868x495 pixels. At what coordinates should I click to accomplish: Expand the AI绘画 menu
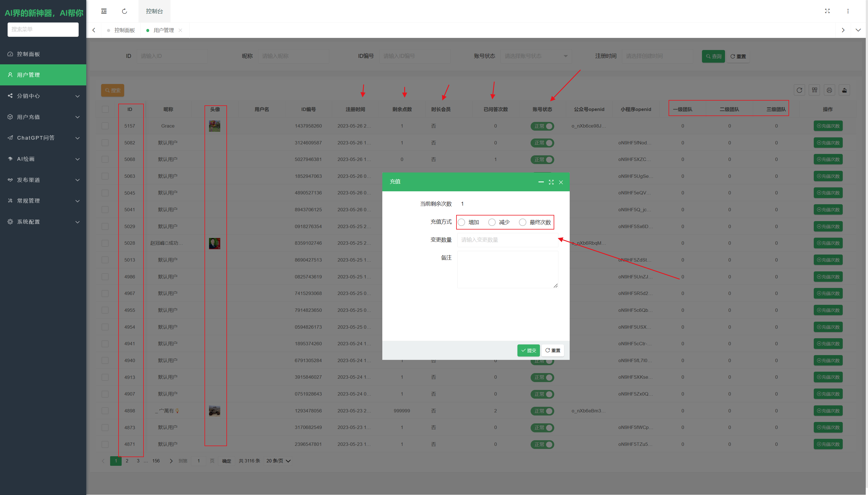point(43,159)
